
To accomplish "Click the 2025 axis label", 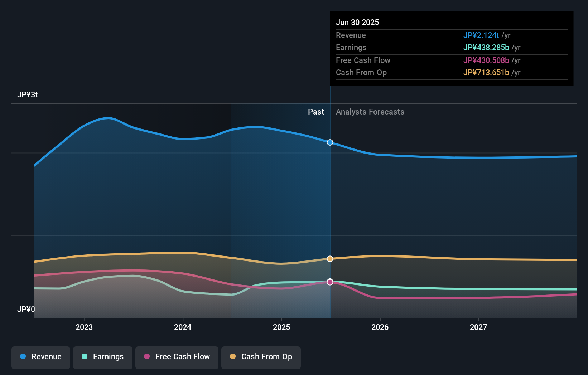I will click(281, 327).
